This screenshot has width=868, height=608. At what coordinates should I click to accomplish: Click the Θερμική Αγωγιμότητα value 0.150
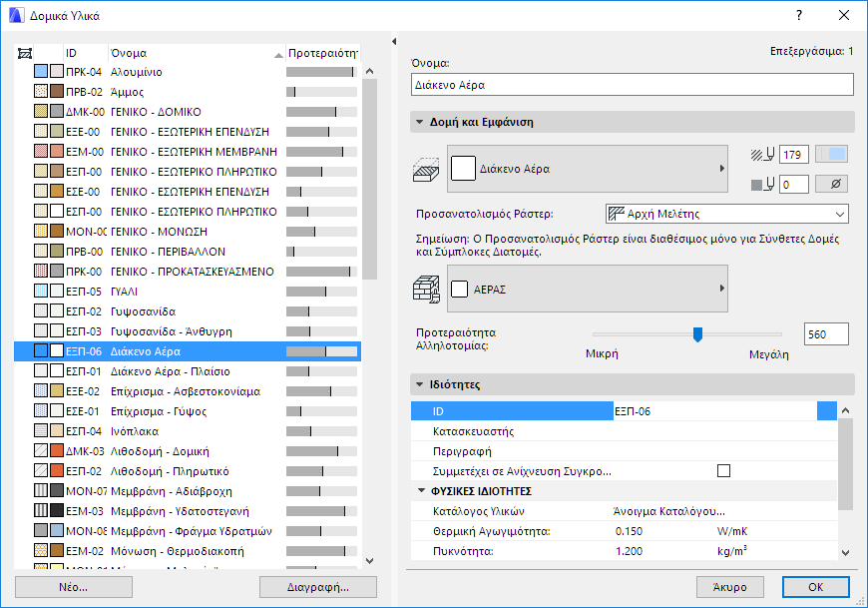click(629, 531)
